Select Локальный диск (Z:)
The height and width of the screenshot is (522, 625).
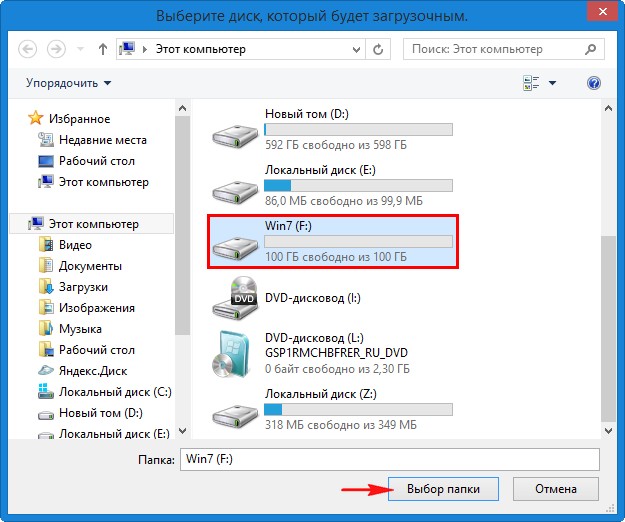(x=333, y=409)
